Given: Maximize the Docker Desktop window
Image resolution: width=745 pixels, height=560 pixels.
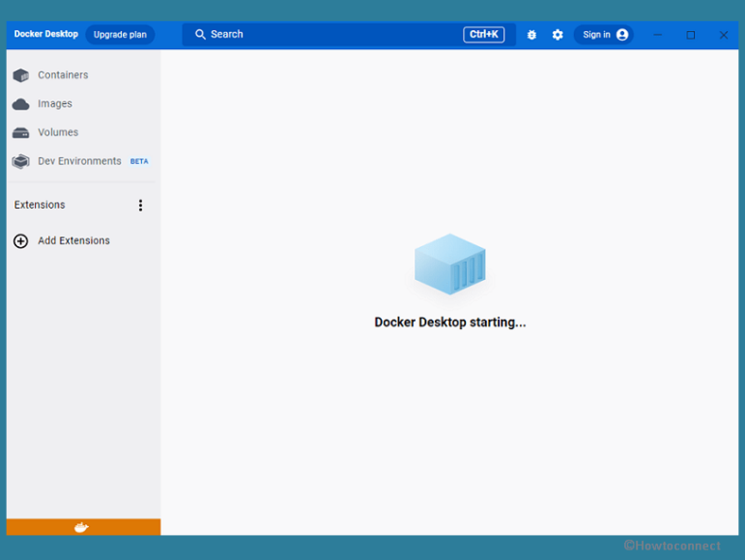Looking at the screenshot, I should 690,35.
